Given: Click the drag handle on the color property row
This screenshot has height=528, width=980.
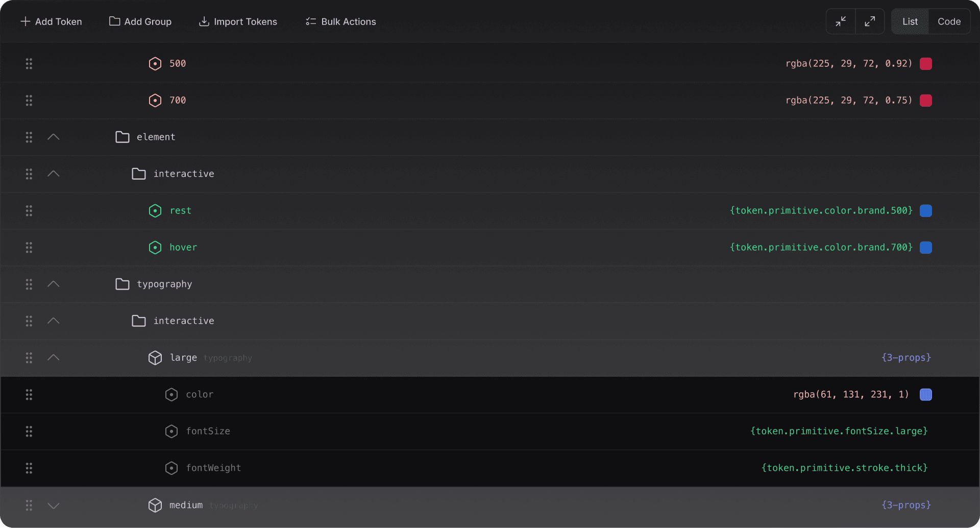Looking at the screenshot, I should tap(29, 395).
